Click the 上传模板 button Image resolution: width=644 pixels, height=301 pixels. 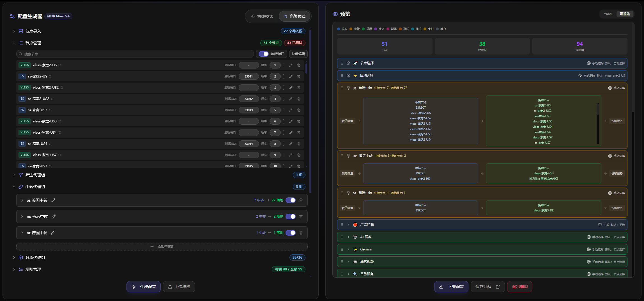pos(179,287)
